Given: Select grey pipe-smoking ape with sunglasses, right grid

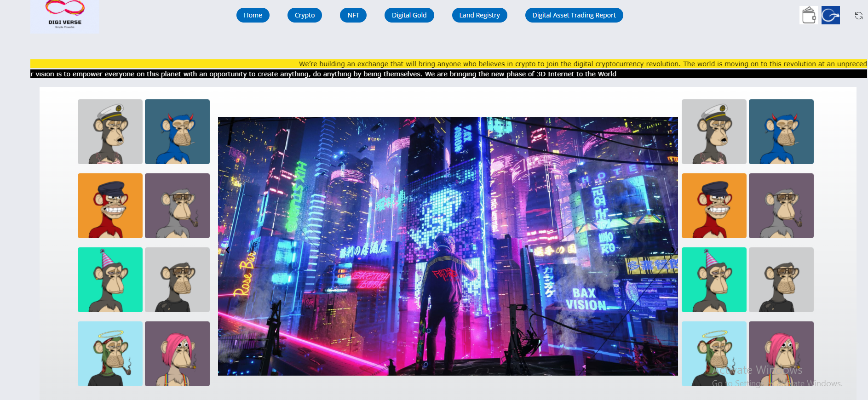Looking at the screenshot, I should tap(781, 206).
